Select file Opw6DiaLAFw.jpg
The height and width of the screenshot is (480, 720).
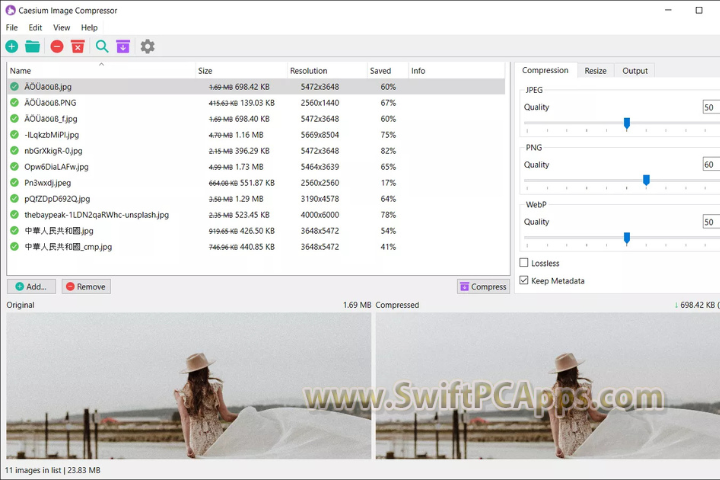pyautogui.click(x=56, y=167)
